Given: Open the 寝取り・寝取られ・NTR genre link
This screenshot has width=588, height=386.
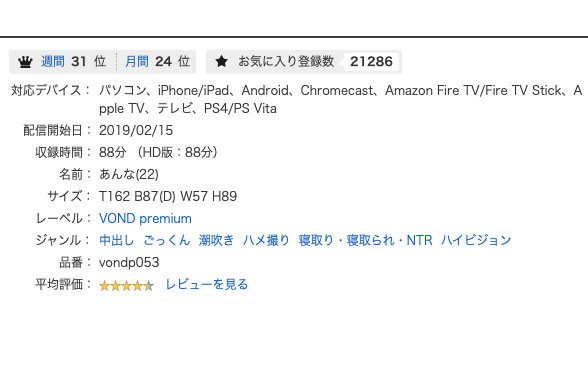Looking at the screenshot, I should coord(365,240).
